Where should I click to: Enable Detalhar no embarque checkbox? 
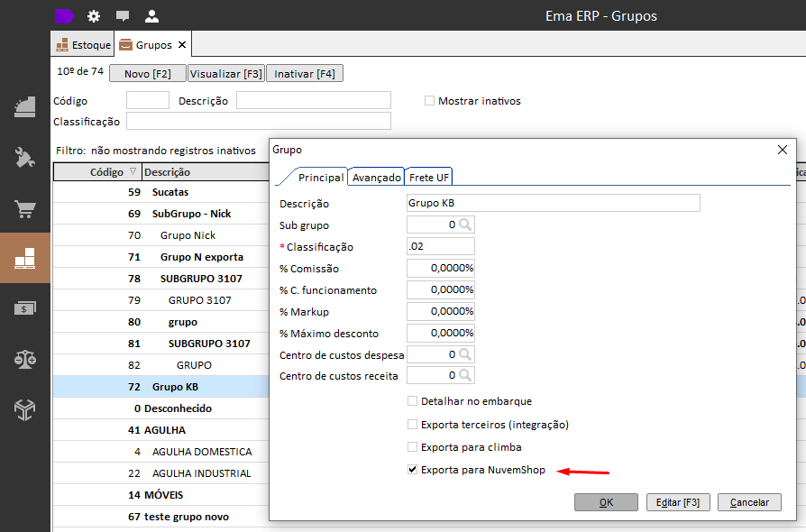[412, 401]
